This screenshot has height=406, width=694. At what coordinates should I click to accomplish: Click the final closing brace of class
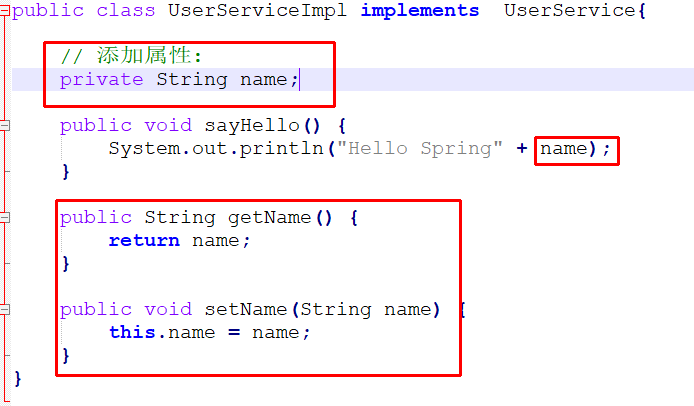click(x=18, y=379)
